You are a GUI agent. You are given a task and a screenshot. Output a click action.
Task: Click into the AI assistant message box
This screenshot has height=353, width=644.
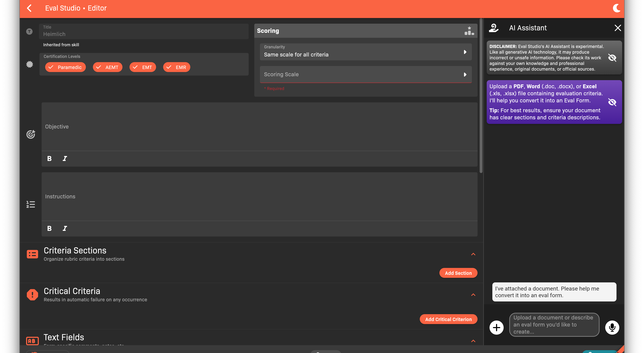coord(554,325)
